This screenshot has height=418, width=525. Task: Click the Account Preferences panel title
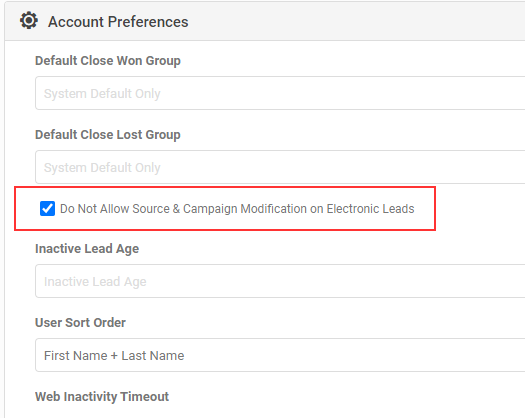[118, 22]
